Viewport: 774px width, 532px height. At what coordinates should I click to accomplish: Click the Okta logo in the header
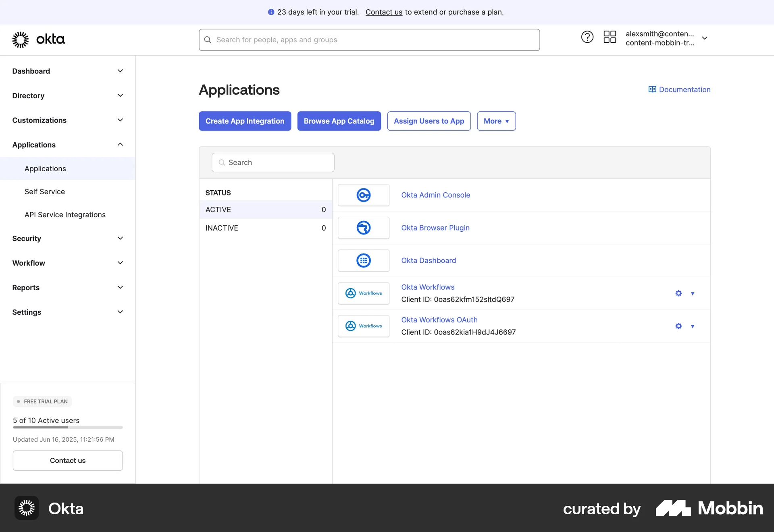pyautogui.click(x=38, y=39)
